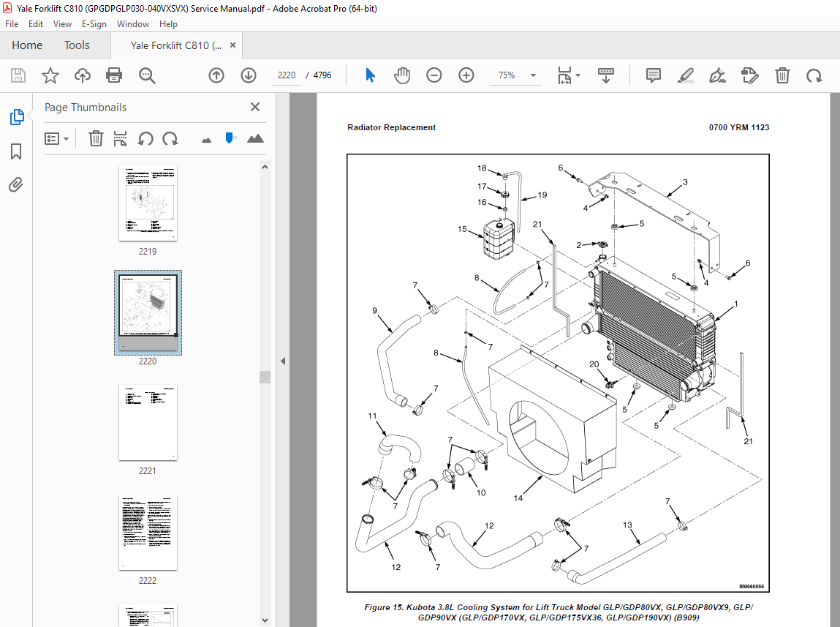Click the upload to cloud icon

(x=83, y=75)
